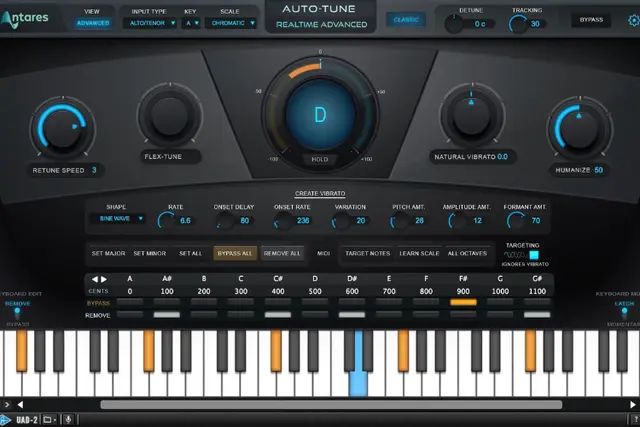This screenshot has width=640, height=427.
Task: Click the Variation knob
Action: pos(341,221)
